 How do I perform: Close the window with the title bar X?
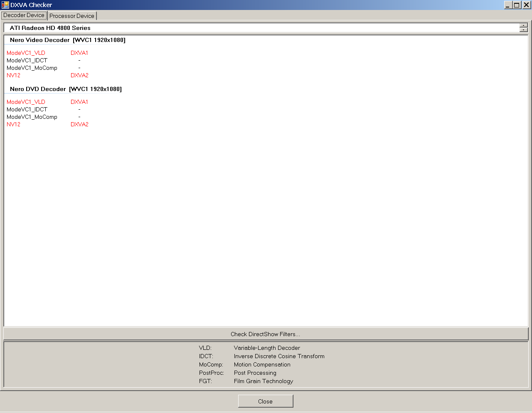pos(526,5)
